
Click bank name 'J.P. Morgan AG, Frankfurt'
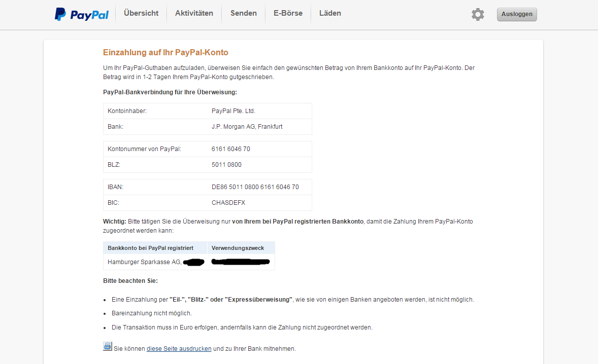(x=247, y=127)
